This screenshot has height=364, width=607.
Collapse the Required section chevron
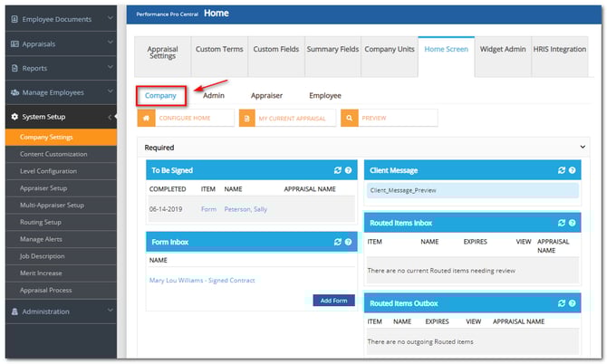pos(583,147)
